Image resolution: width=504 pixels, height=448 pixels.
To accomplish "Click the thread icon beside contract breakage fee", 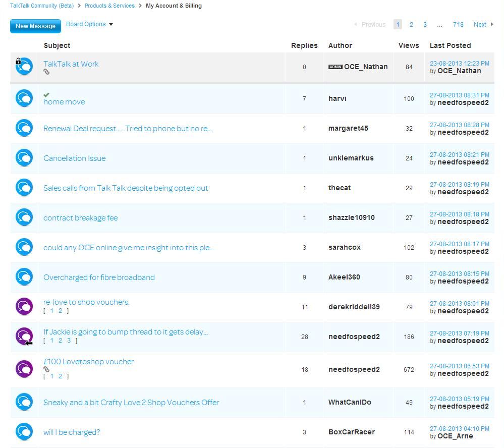I will [24, 217].
